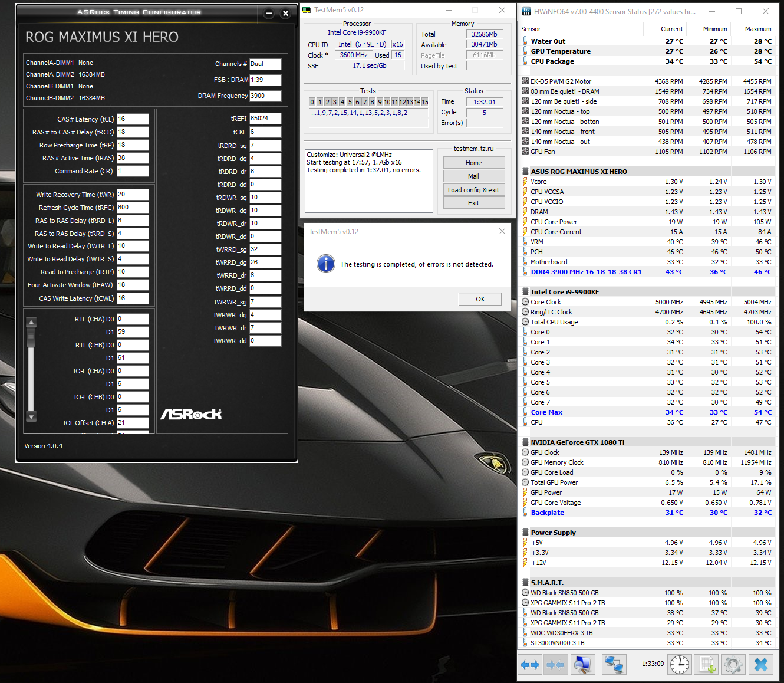The image size is (784, 683).
Task: Select the Power Supply section header
Action: click(x=647, y=533)
